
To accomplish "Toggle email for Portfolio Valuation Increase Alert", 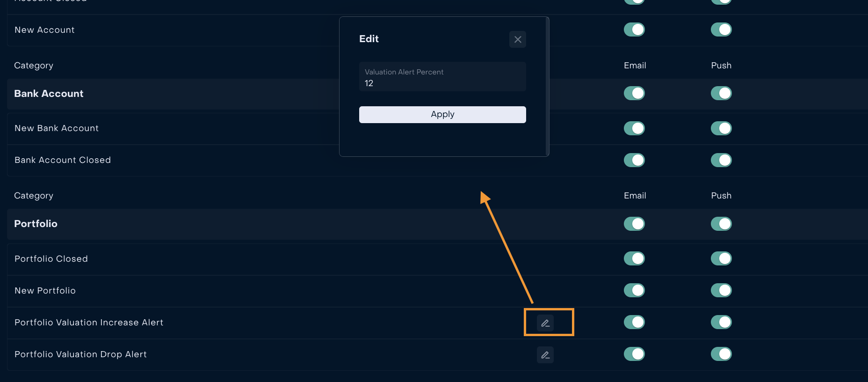I will pos(634,322).
